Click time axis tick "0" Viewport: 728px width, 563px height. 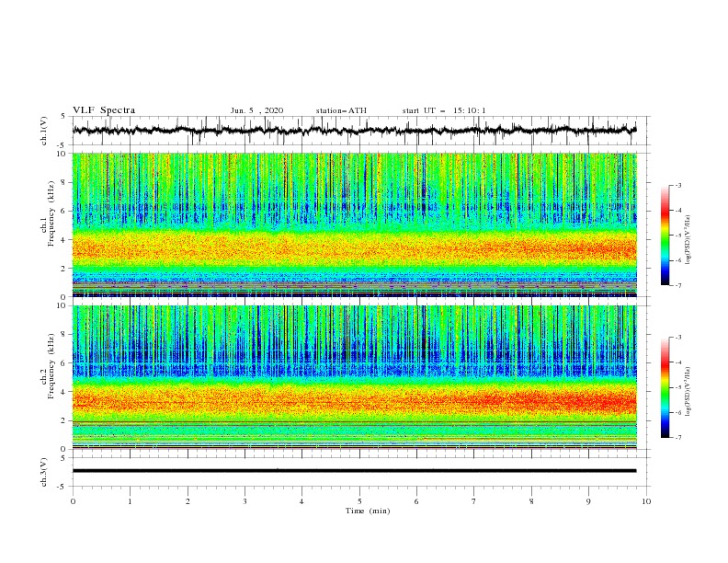pos(73,501)
